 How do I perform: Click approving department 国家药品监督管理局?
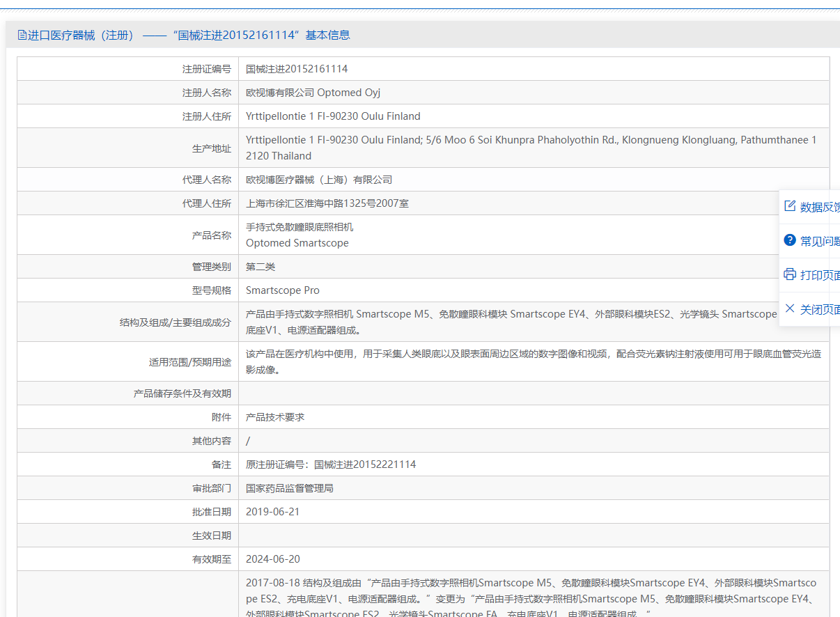click(x=290, y=488)
